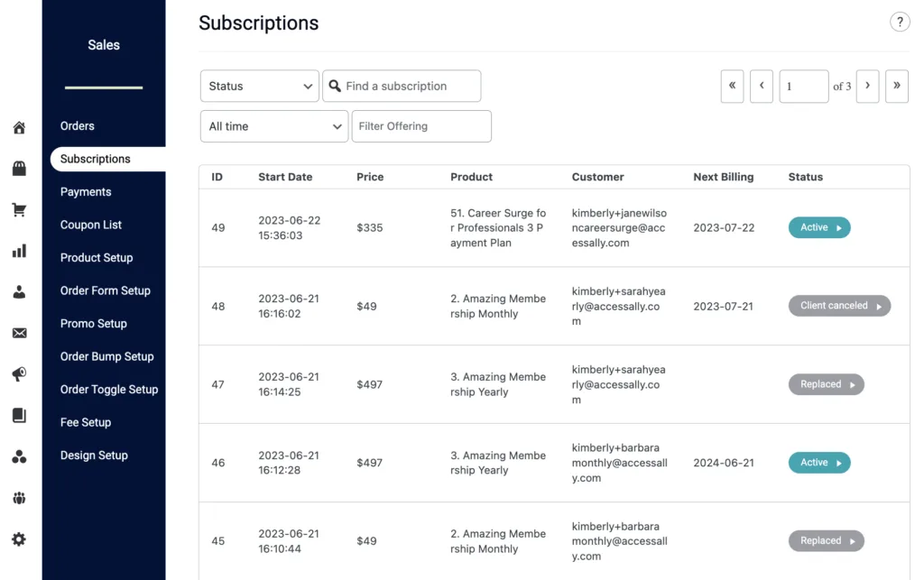Select the affiliates group icon in the sidebar

point(19,456)
